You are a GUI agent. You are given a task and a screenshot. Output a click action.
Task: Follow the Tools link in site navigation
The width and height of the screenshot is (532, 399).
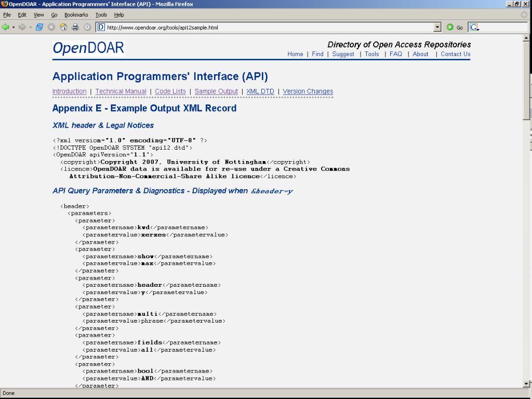[x=372, y=54]
